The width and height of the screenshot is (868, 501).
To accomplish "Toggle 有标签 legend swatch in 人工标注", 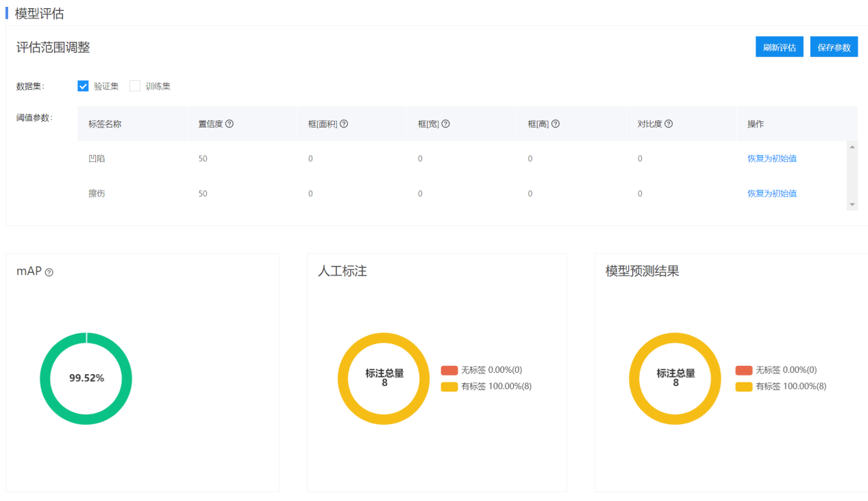I will pyautogui.click(x=449, y=387).
